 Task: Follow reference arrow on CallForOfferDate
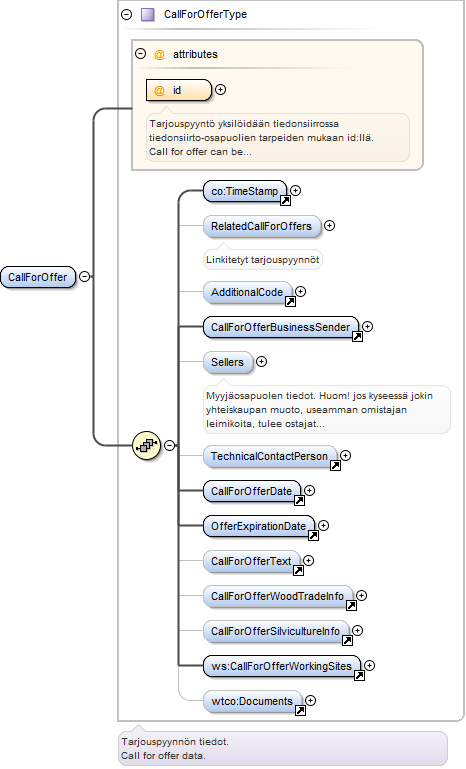[x=299, y=501]
